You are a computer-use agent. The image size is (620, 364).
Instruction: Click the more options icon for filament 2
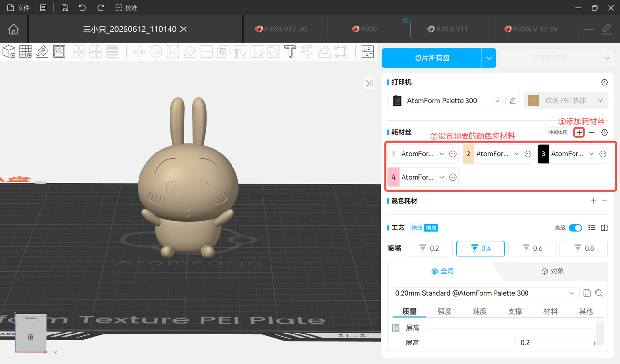(x=528, y=154)
